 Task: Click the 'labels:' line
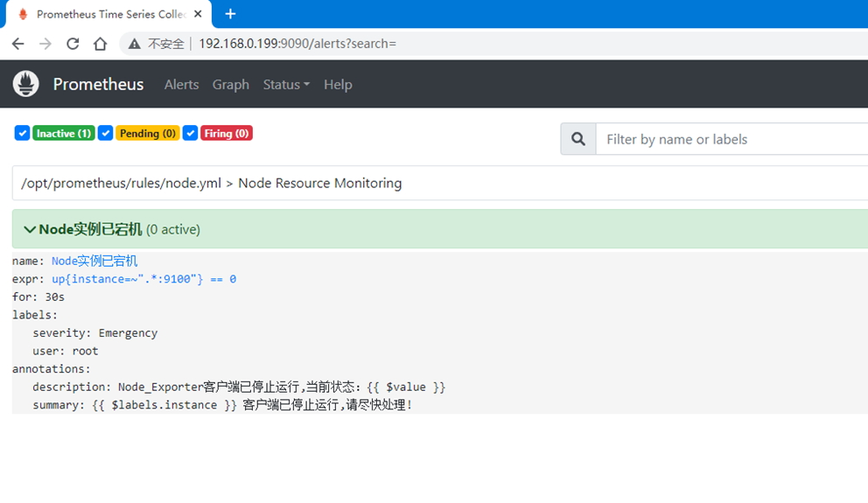click(34, 315)
